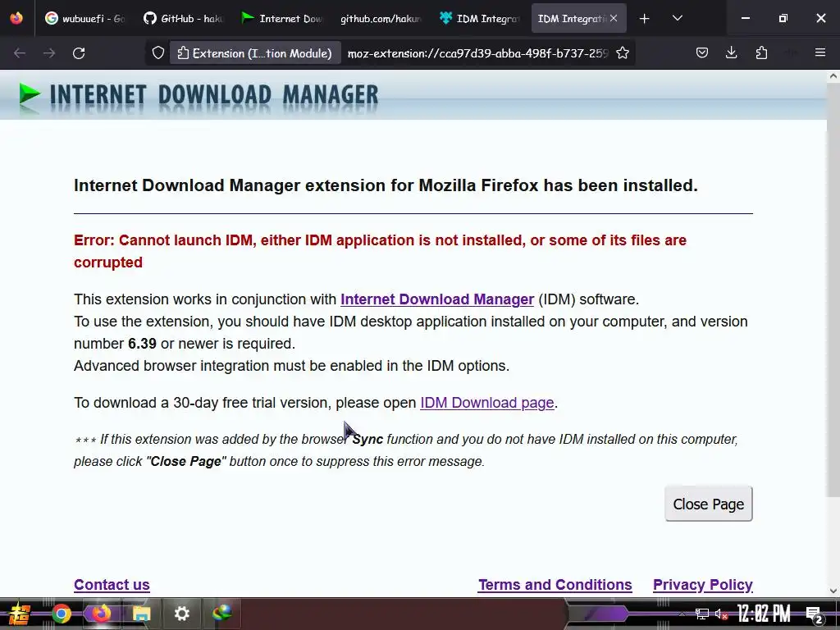
Task: Click the network tray icon
Action: (702, 614)
